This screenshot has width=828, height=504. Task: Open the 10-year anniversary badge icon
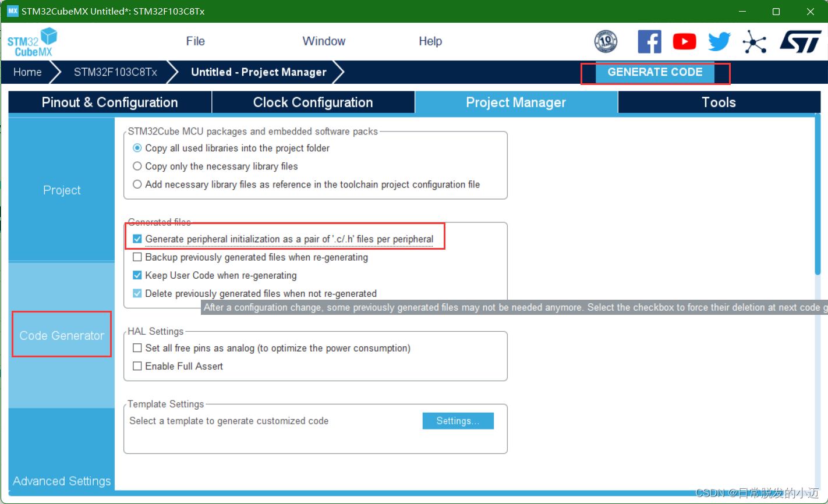(606, 42)
